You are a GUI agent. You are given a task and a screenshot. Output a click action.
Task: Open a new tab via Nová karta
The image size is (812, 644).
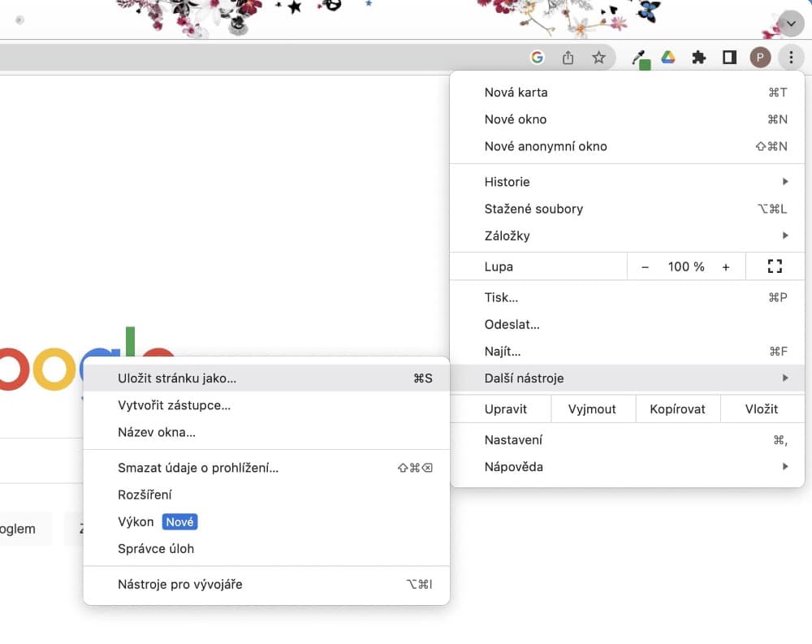tap(516, 92)
